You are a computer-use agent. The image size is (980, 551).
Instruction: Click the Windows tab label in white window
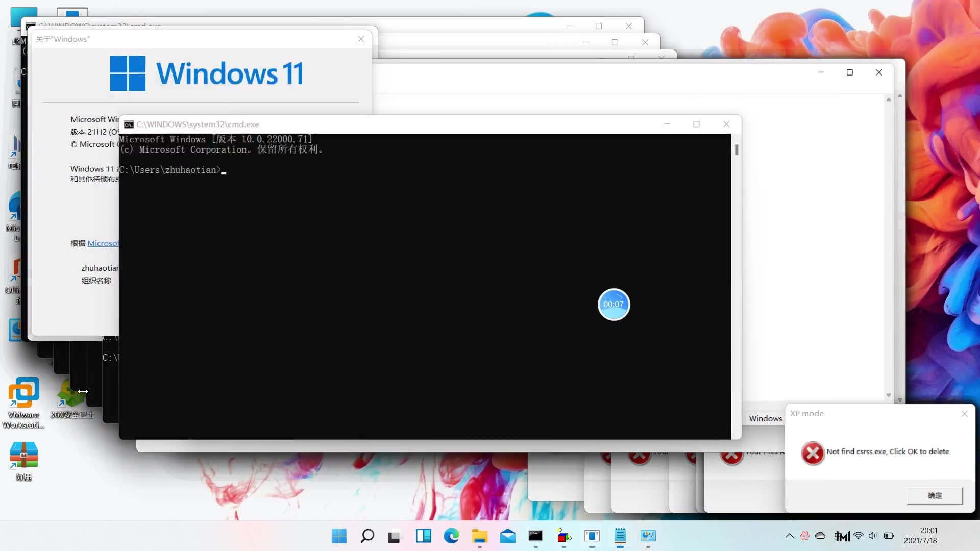pyautogui.click(x=765, y=418)
